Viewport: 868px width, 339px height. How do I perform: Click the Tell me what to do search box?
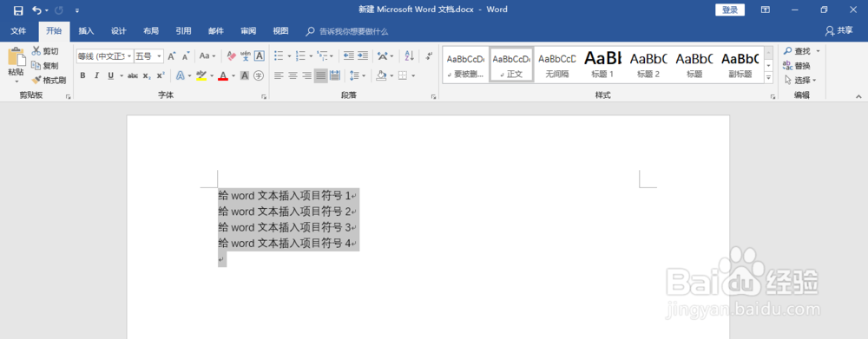click(x=348, y=31)
